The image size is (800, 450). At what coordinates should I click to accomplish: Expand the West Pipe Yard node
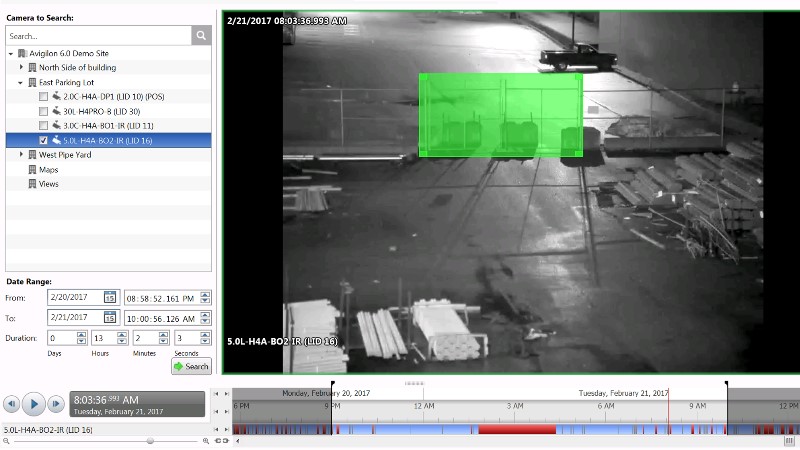click(21, 155)
